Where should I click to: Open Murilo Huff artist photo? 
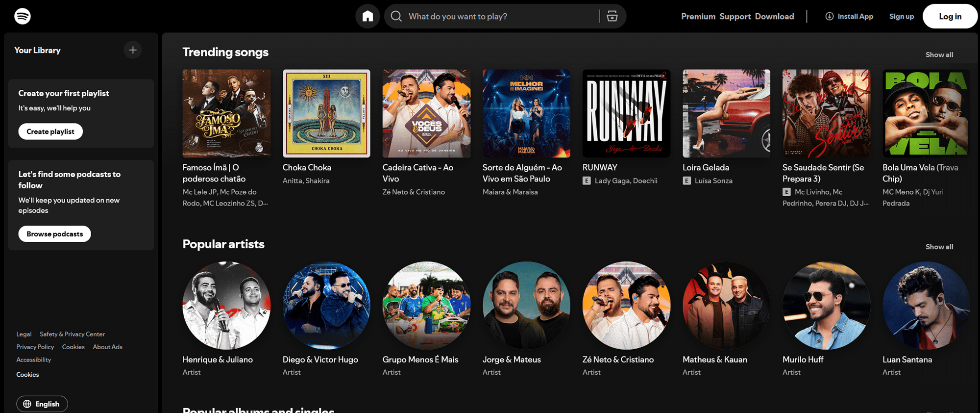coord(826,305)
